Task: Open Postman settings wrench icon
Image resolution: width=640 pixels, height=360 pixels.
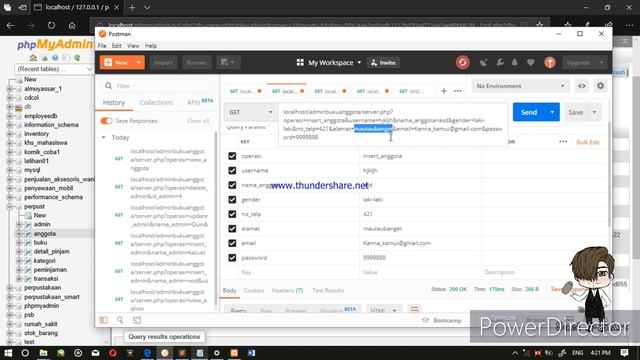Action: (500, 62)
